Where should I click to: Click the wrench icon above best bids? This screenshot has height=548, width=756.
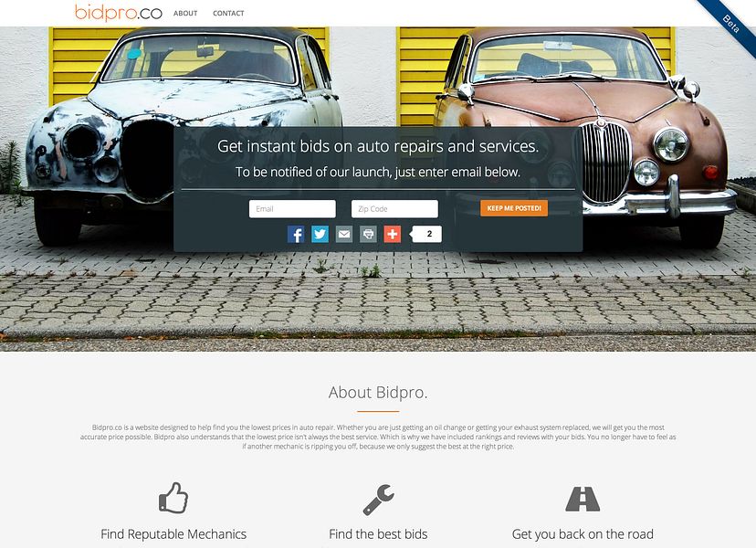[x=378, y=500]
